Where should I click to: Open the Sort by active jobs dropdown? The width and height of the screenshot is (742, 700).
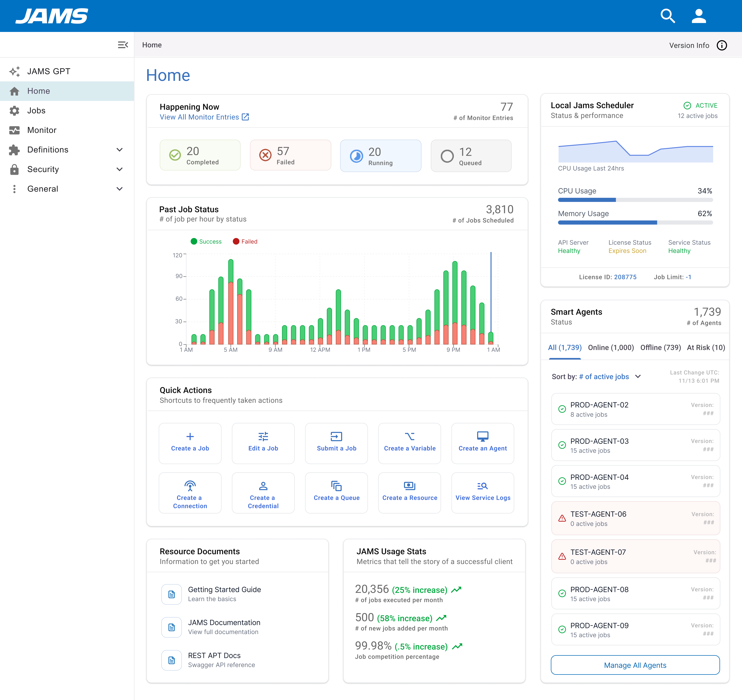[x=638, y=377]
